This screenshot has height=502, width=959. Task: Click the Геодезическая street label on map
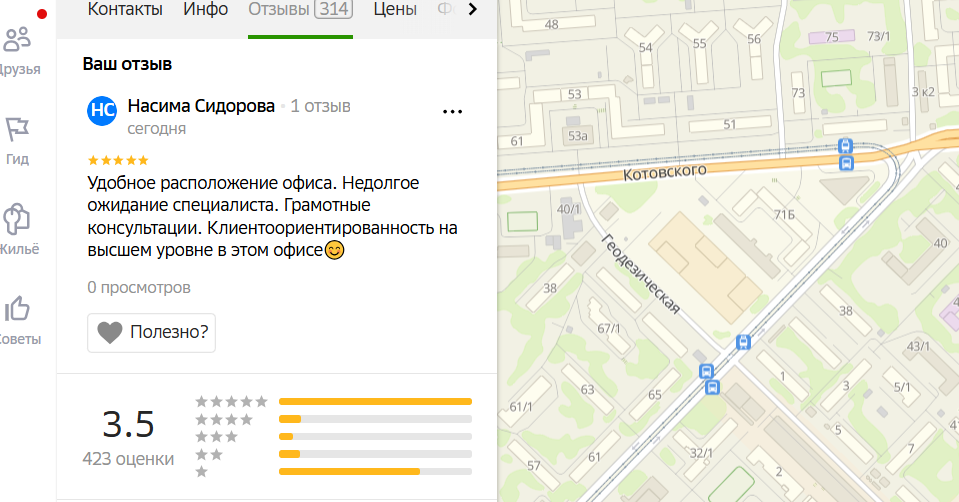pyautogui.click(x=641, y=274)
